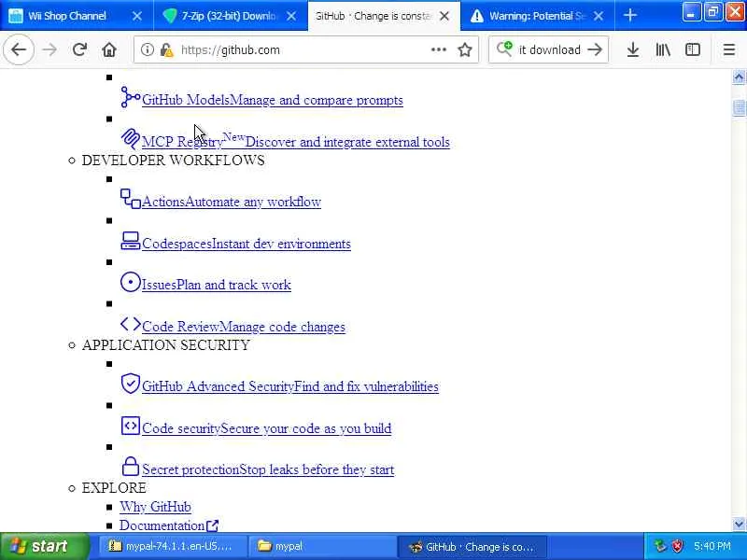Click the scrollbar down arrow
Viewport: 747px width, 560px height.
pyautogui.click(x=739, y=525)
